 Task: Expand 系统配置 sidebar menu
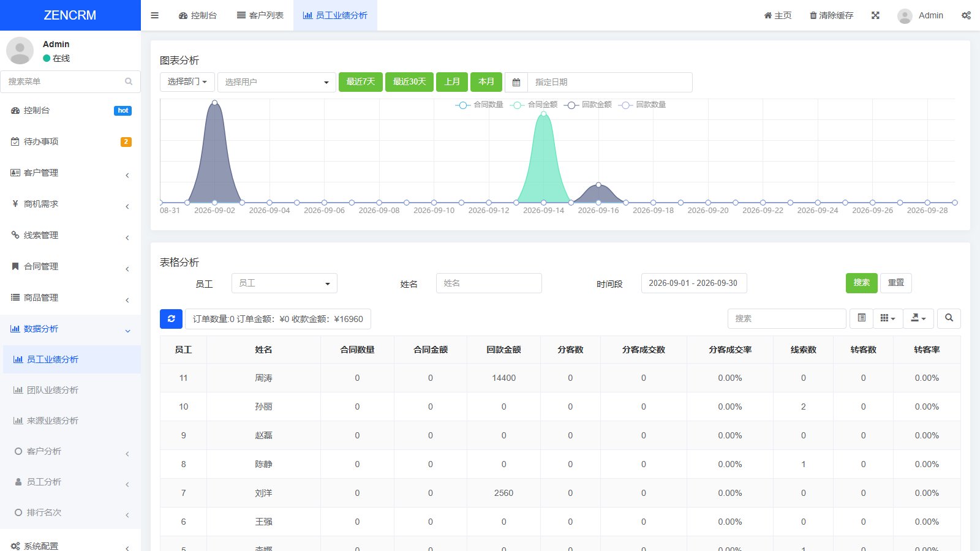[x=70, y=545]
